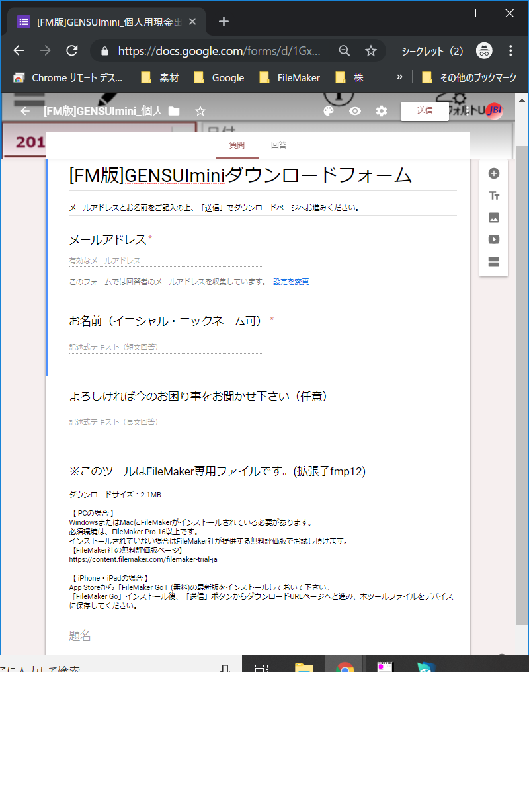Open the form settings gear

point(381,111)
